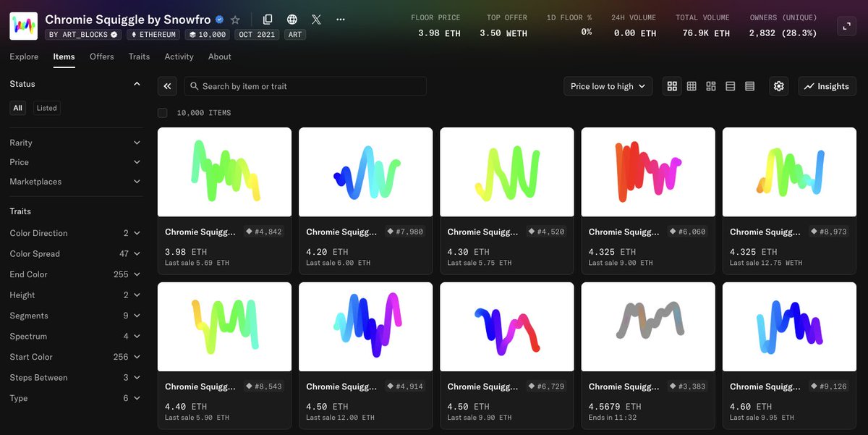868x435 pixels.
Task: Open Chromie Squiggle #7,980 thumbnail
Action: coord(366,172)
